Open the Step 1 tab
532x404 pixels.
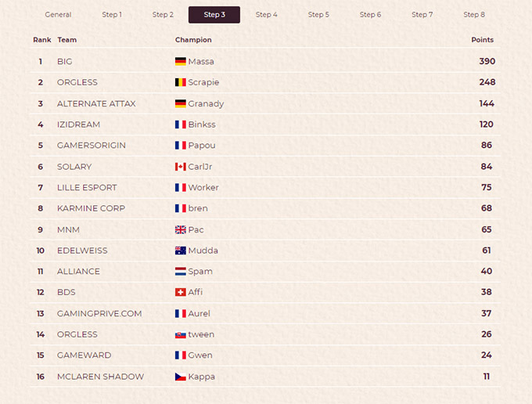point(112,15)
